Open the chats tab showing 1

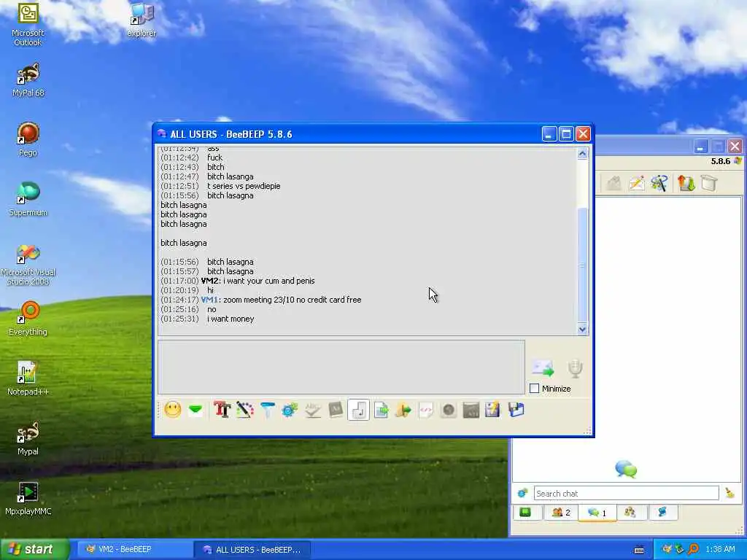coord(597,513)
